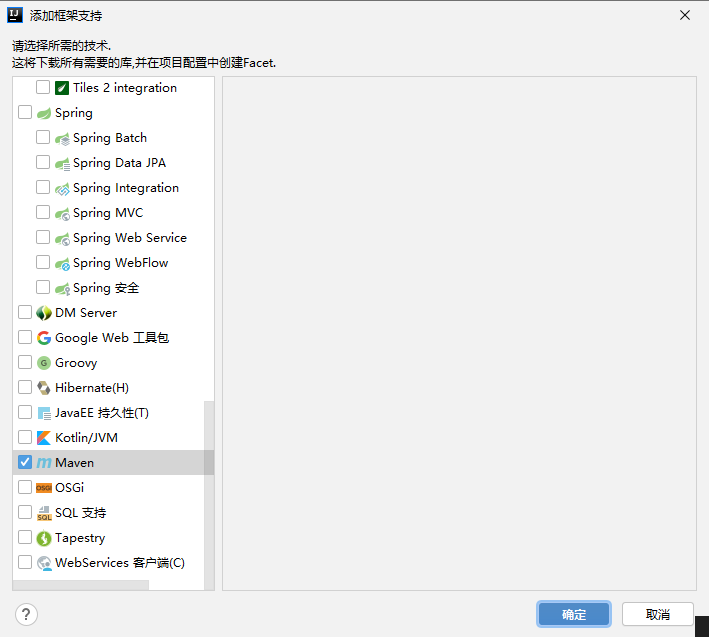Click the Hibernate icon
Viewport: 709px width, 637px height.
click(44, 388)
